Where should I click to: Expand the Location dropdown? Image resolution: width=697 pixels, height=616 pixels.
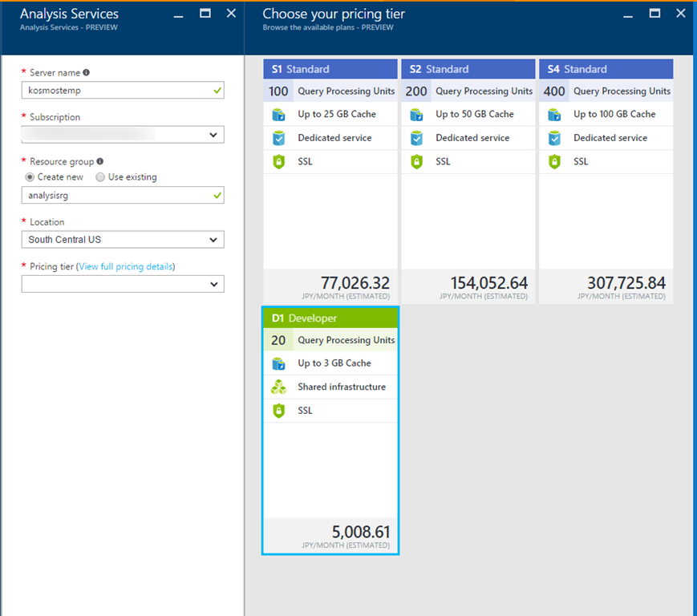click(x=123, y=240)
